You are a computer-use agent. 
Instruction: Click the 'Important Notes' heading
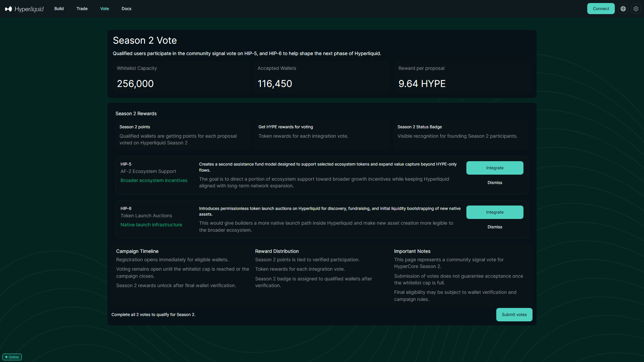point(412,251)
